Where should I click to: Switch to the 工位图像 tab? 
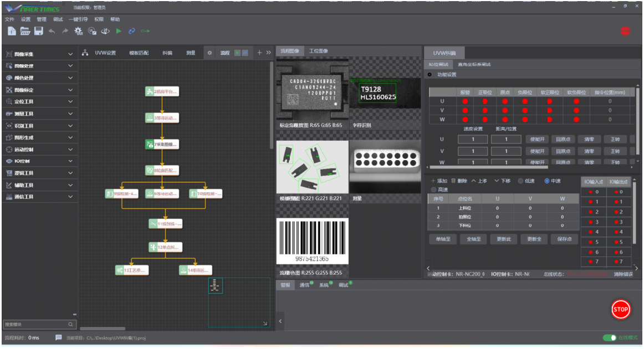pyautogui.click(x=318, y=51)
